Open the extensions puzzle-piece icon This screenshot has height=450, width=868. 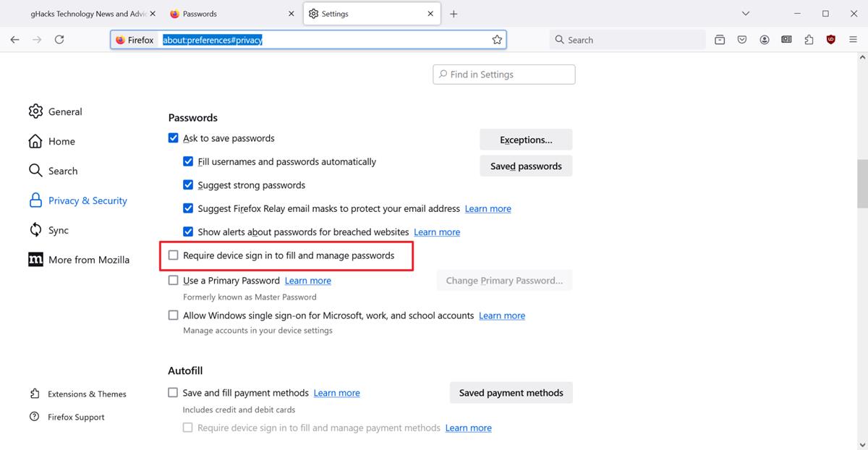(x=808, y=40)
